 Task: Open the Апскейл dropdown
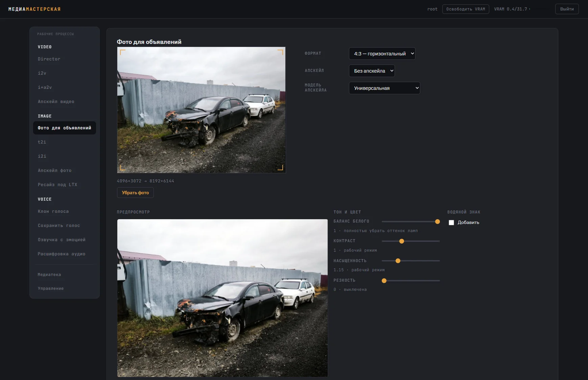point(372,71)
